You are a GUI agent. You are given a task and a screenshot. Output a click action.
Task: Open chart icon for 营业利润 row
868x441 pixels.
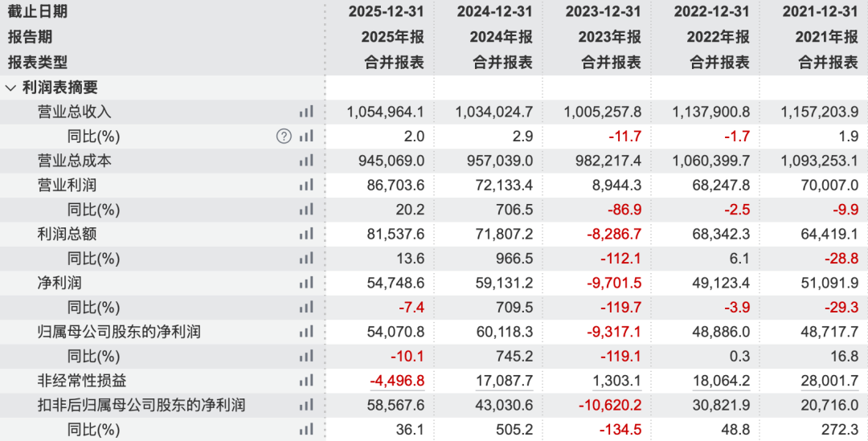click(306, 185)
